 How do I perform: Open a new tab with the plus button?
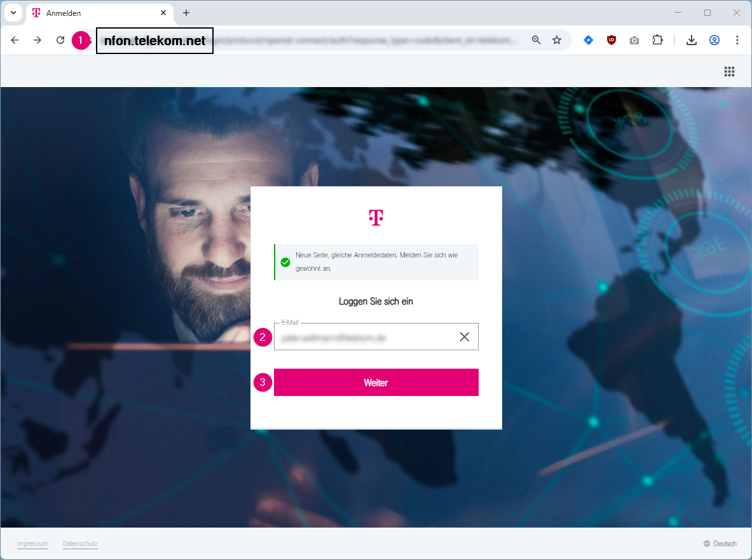point(186,13)
